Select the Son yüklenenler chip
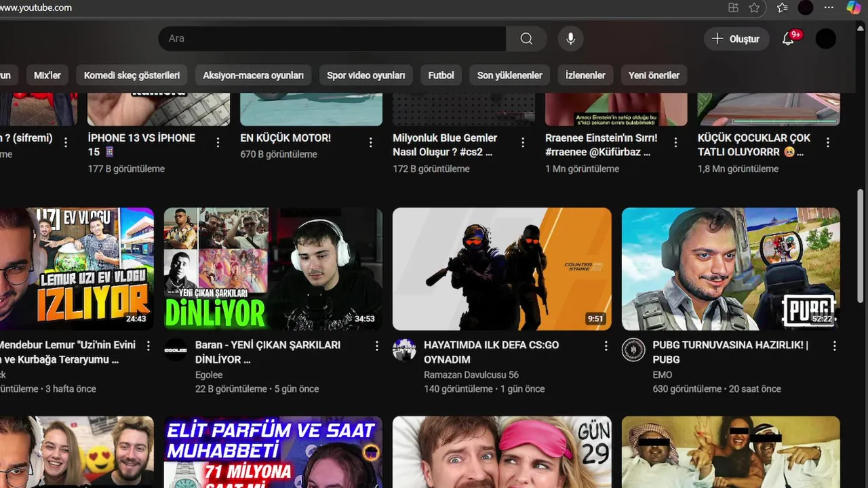Screen dimensions: 868x488 (x=509, y=75)
